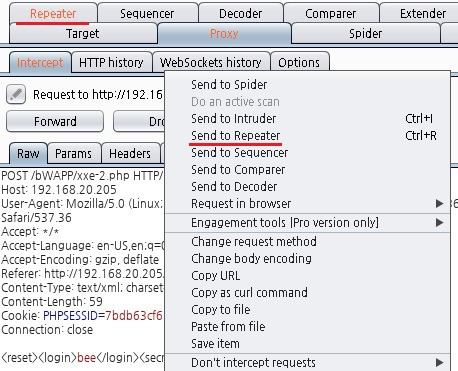This screenshot has height=371, width=458.
Task: Click the Content-Type: text/xml header line
Action: coord(83,288)
